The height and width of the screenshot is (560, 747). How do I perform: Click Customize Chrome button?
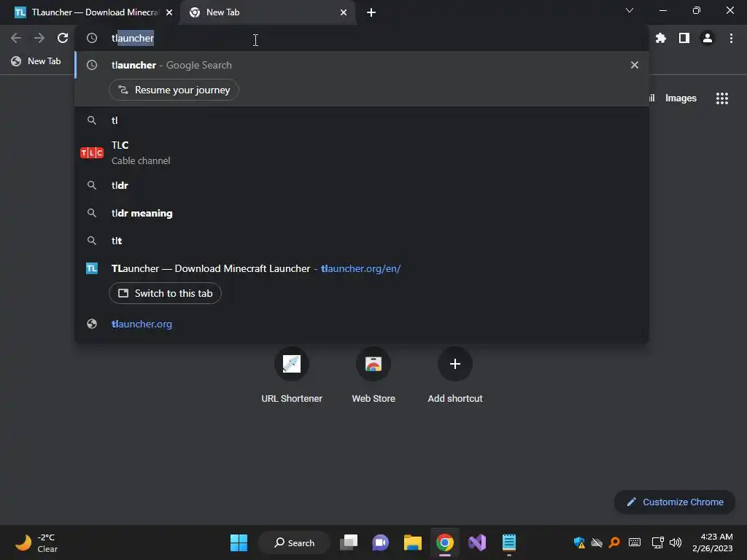tap(675, 502)
